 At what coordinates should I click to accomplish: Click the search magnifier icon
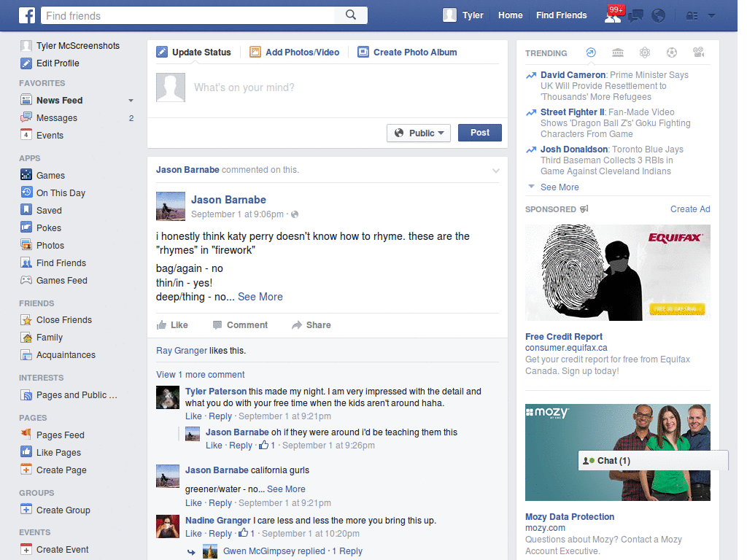coord(351,15)
